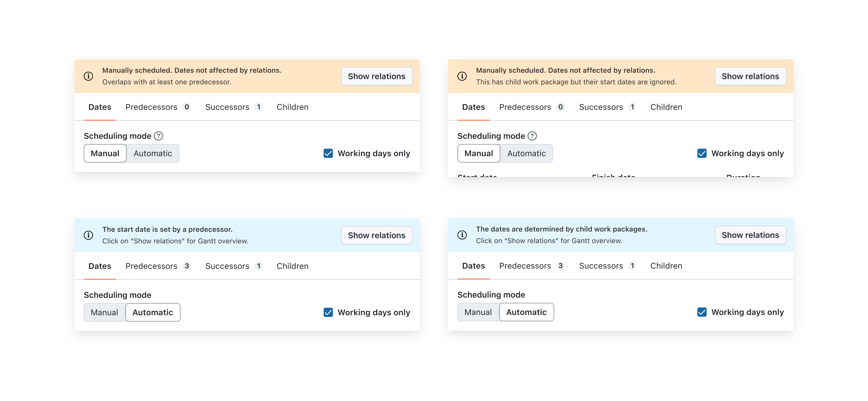The height and width of the screenshot is (401, 868).
Task: Click Show relations in overlapping predecessor banner
Action: [376, 76]
